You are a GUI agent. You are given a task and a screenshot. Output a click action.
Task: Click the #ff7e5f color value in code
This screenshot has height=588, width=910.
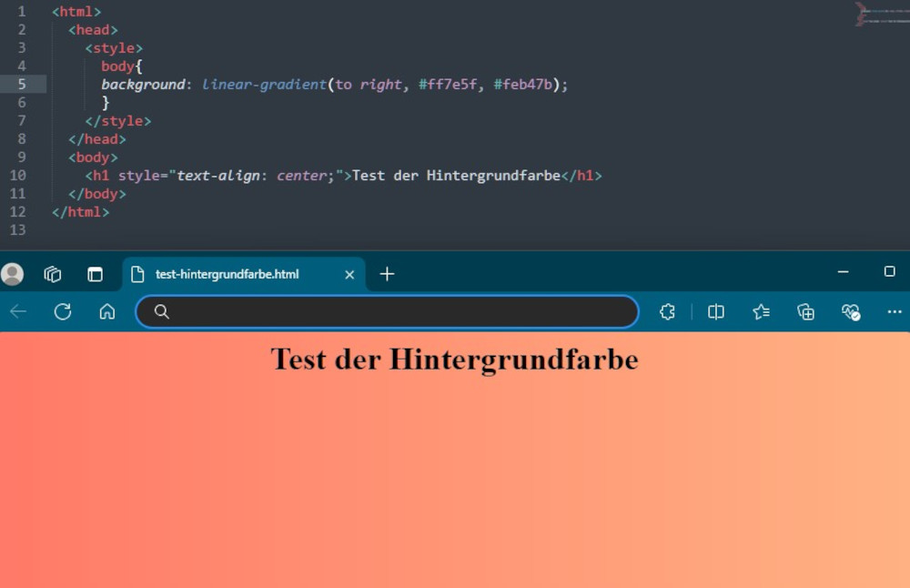tap(448, 84)
